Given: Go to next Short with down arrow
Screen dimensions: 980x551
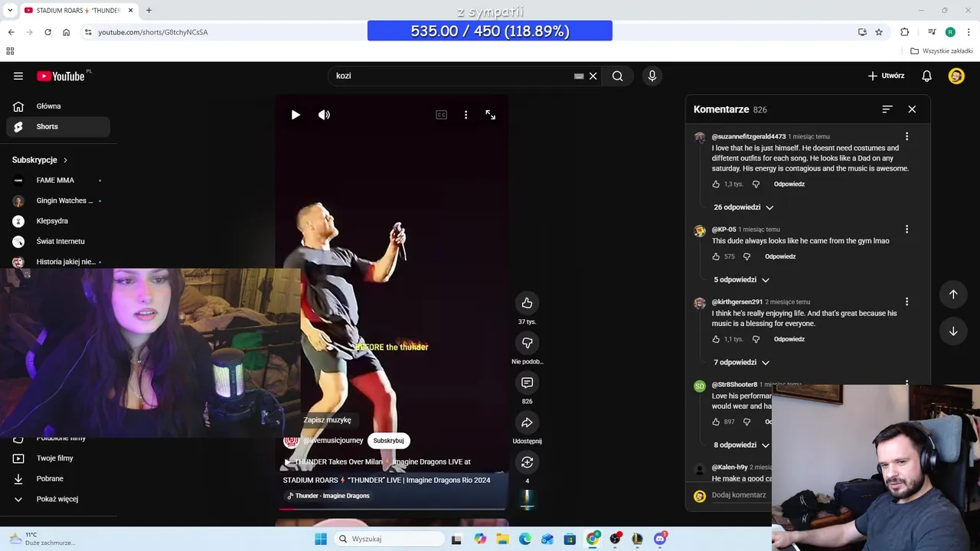Looking at the screenshot, I should pos(953,331).
